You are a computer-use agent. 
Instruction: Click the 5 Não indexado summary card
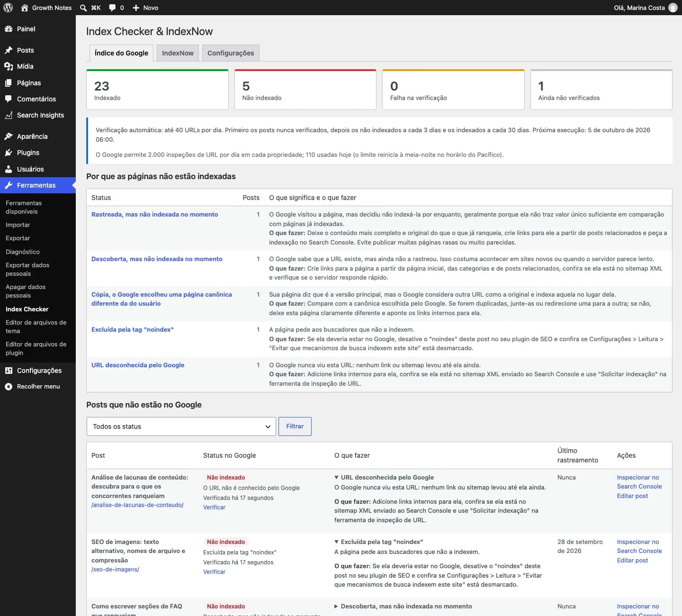(305, 90)
